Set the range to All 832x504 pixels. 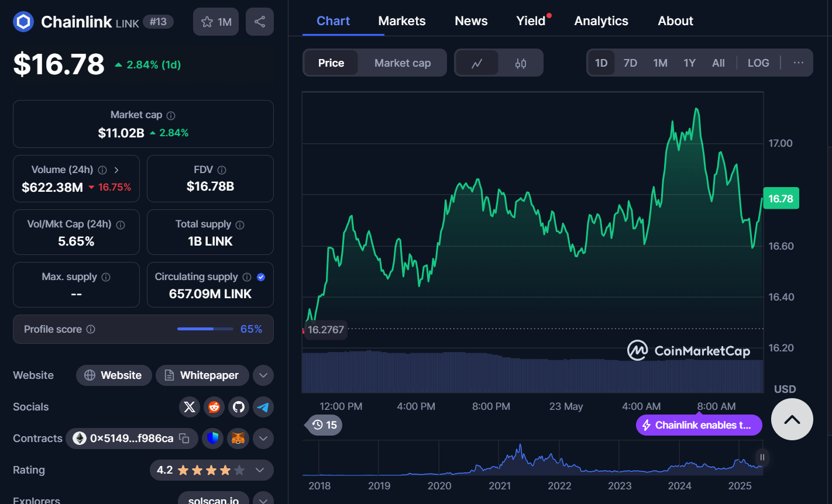[x=718, y=63]
